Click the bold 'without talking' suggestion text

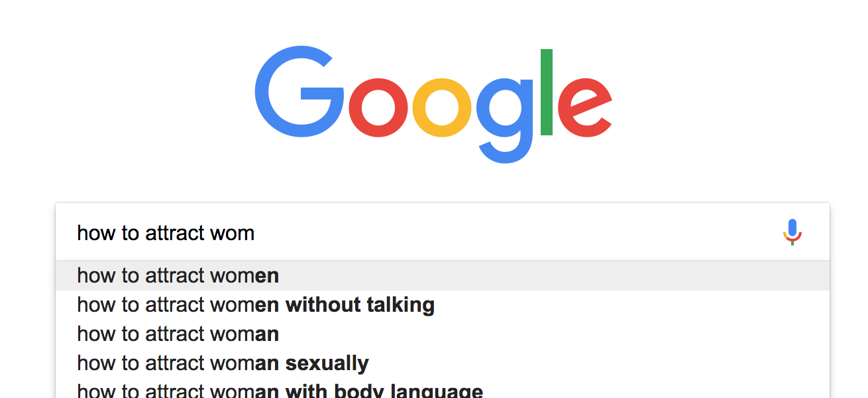360,304
